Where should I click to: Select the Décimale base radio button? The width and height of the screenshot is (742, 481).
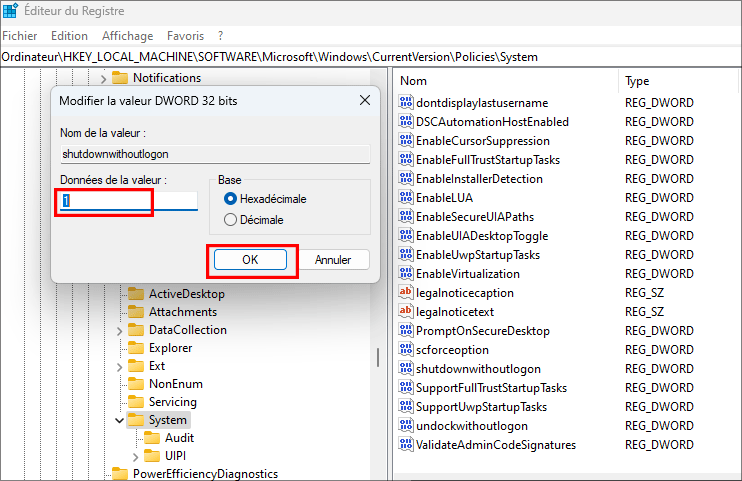coord(231,219)
